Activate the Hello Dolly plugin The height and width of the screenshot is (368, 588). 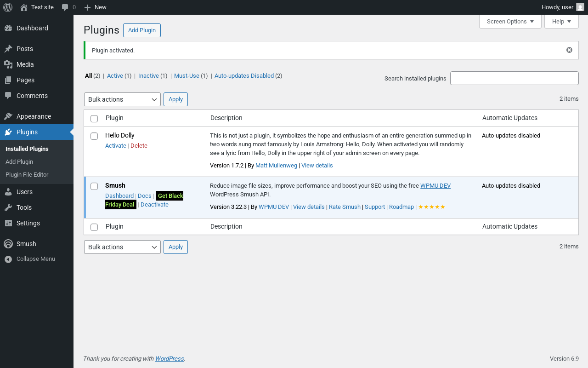click(116, 146)
